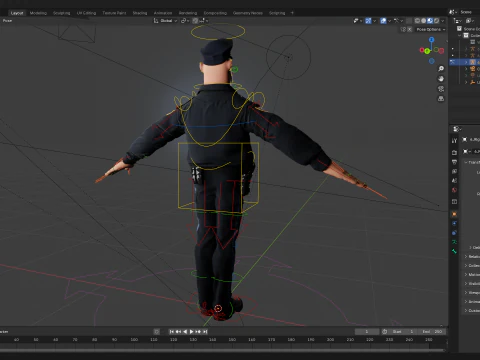Open the Scene properties tab
480x360 pixels.
click(x=454, y=181)
